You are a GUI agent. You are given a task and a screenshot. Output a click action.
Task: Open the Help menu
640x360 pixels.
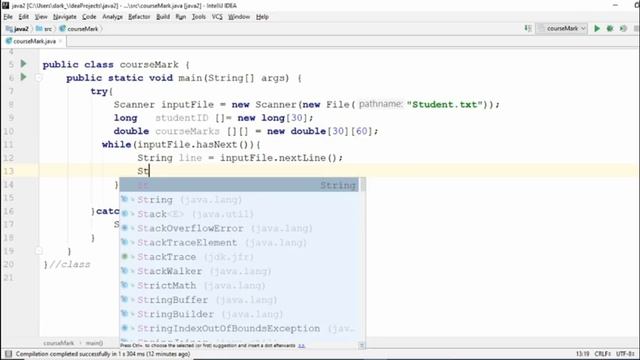(262, 17)
